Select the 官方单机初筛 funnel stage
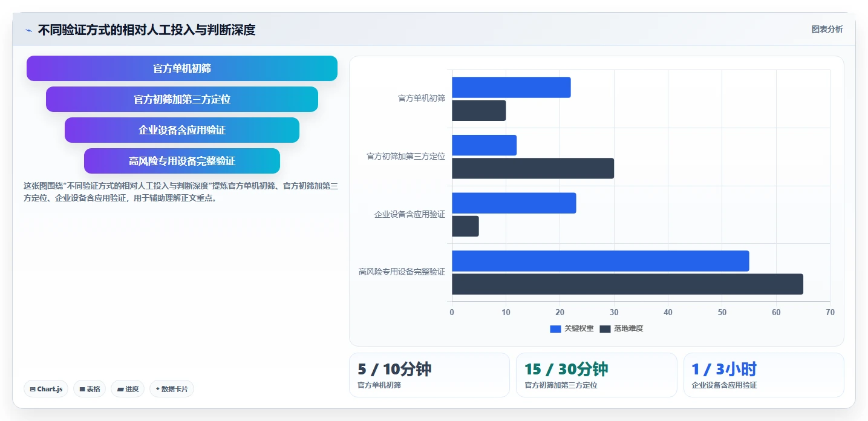Screen dimensions: 868x421 pyautogui.click(x=182, y=68)
